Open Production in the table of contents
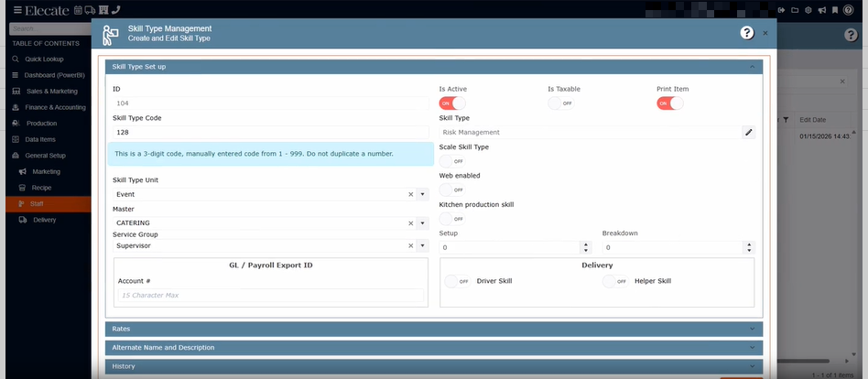Image resolution: width=868 pixels, height=379 pixels. (x=41, y=124)
